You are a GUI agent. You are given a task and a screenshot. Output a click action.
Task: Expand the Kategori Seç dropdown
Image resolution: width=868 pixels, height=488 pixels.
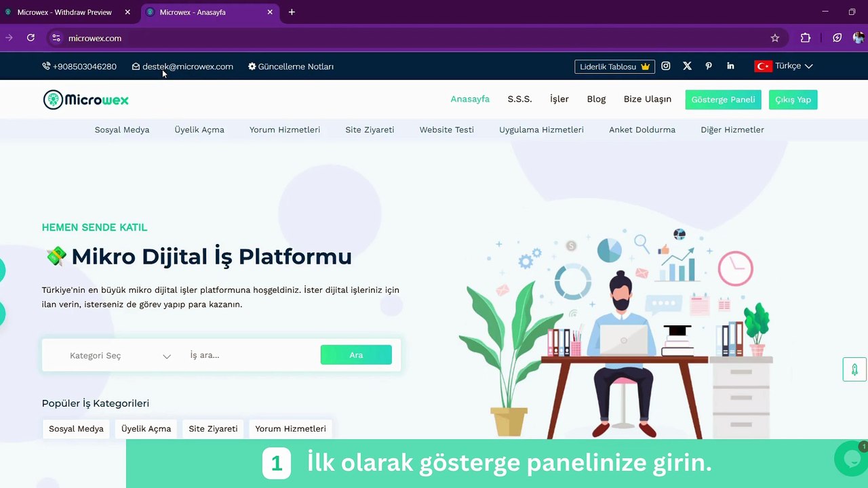[120, 355]
